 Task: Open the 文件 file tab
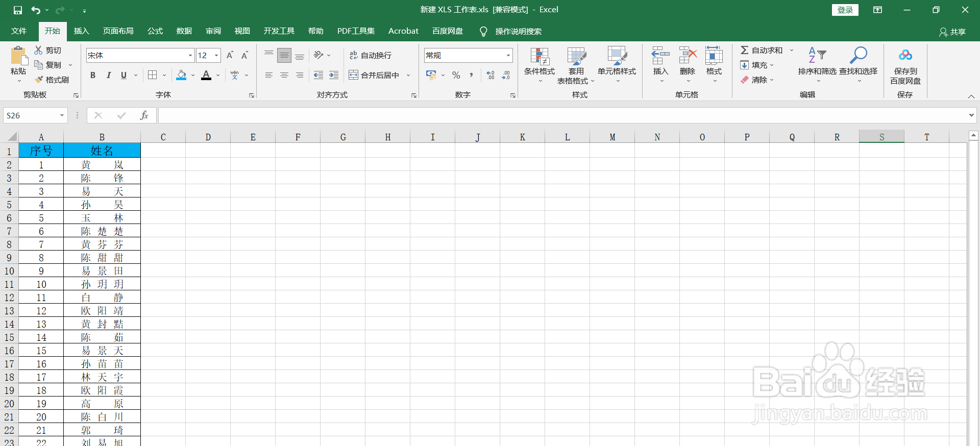tap(19, 31)
